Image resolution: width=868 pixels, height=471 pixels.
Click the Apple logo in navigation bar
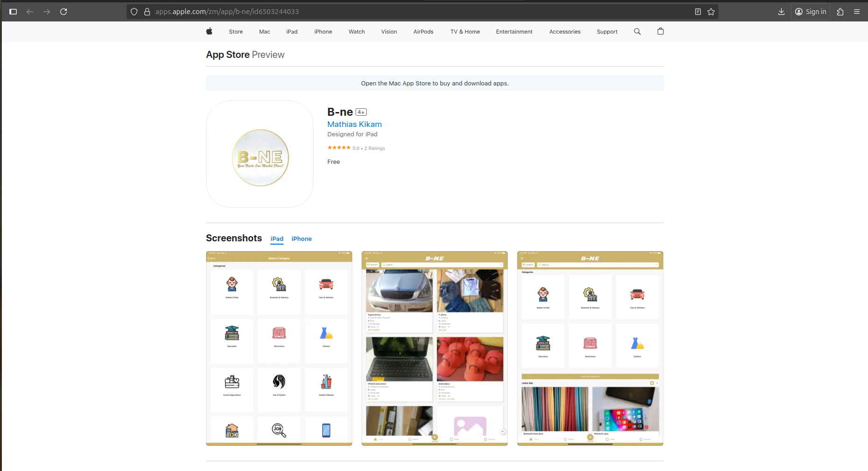(x=209, y=31)
